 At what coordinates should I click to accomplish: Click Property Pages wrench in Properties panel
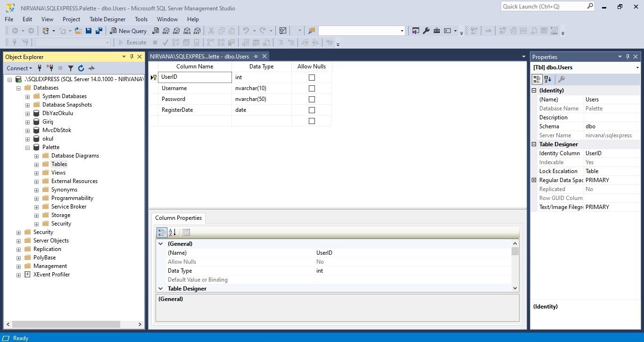[x=561, y=79]
